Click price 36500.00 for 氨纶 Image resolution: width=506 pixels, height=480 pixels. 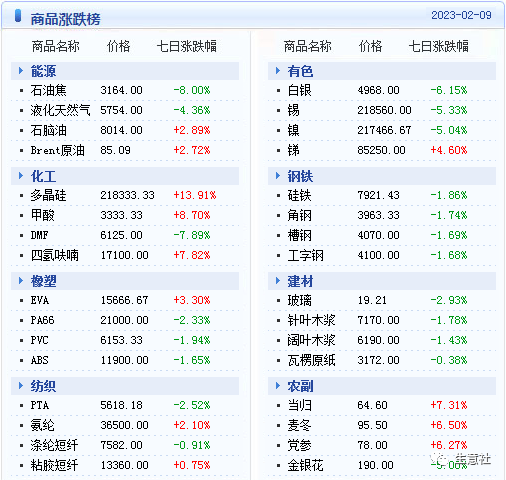[x=124, y=425]
